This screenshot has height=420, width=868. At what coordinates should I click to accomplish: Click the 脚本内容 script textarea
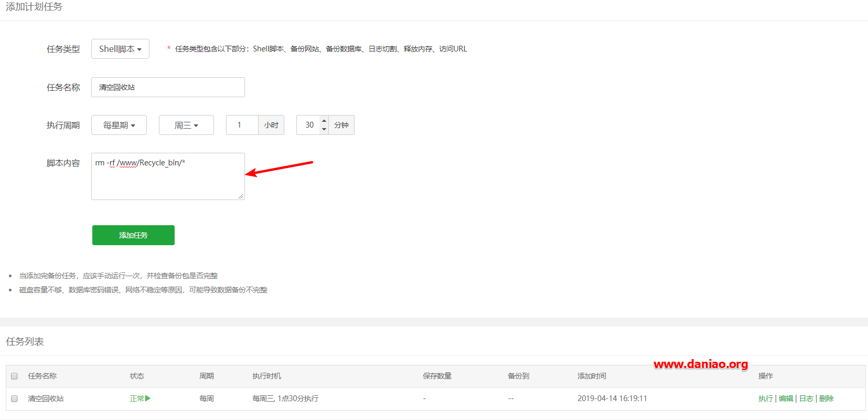(x=168, y=176)
